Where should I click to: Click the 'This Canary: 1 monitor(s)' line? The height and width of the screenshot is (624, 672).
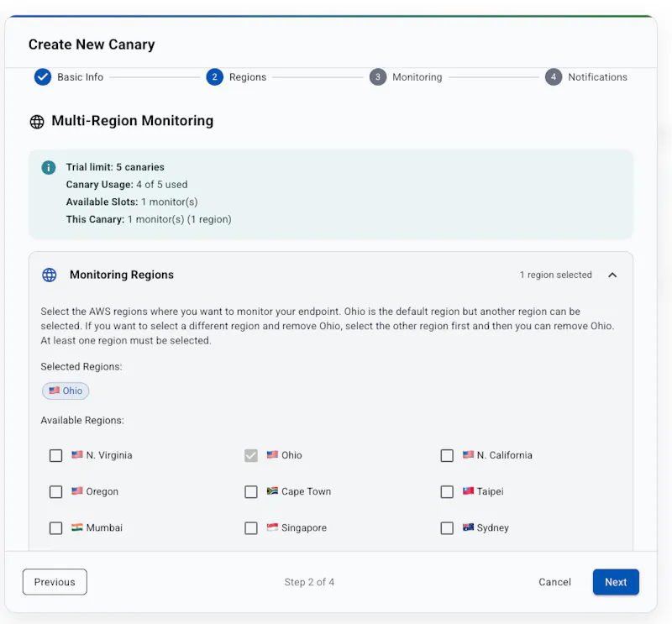(149, 219)
